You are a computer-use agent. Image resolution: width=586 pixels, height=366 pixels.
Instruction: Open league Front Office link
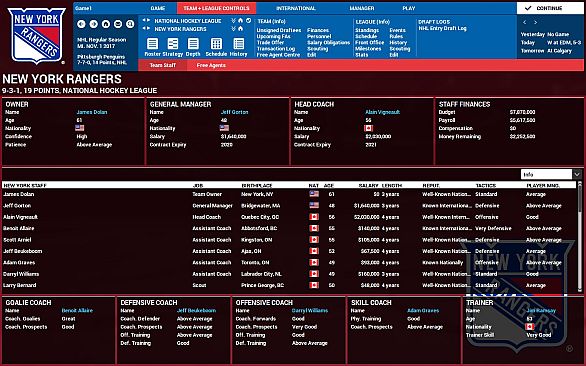click(x=370, y=43)
